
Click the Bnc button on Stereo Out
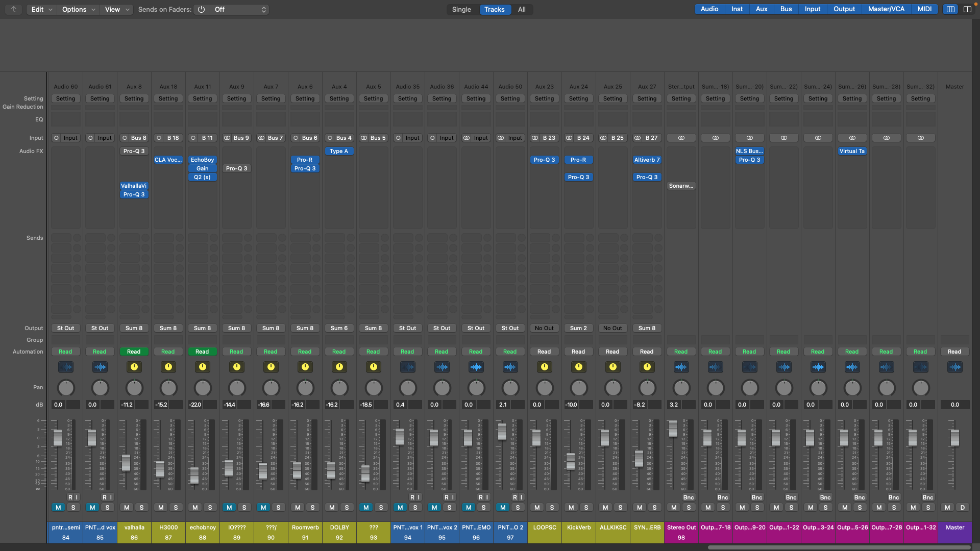[x=689, y=497]
